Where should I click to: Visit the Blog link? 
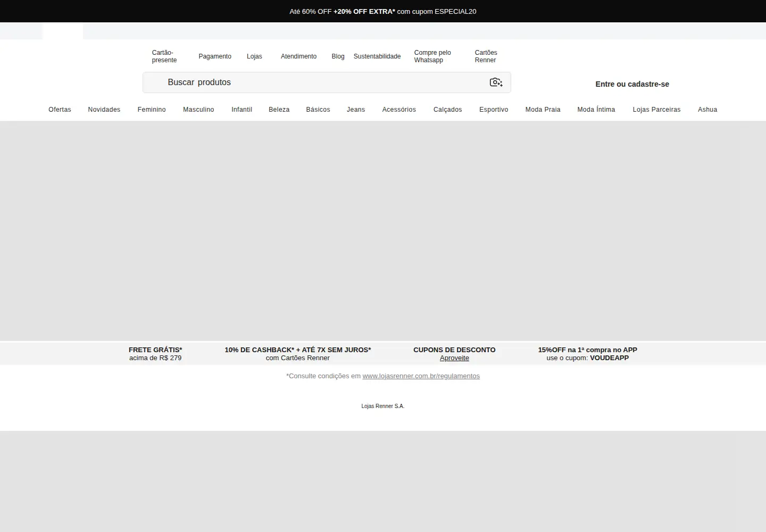tap(338, 56)
